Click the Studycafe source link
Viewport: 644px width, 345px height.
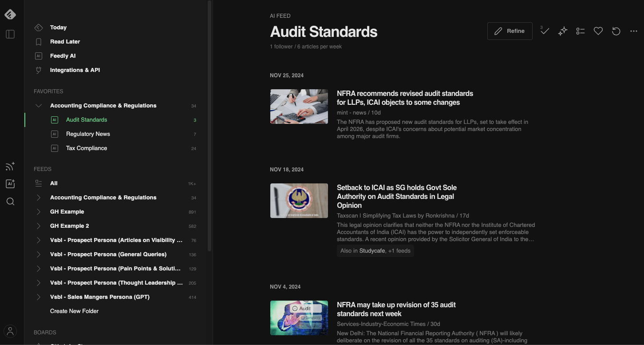(372, 251)
